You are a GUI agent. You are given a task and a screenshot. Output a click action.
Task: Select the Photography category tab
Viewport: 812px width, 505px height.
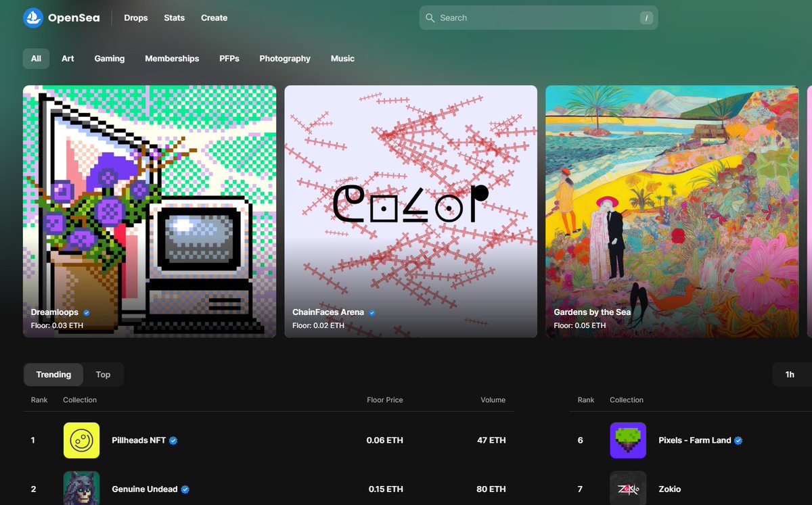pos(285,59)
